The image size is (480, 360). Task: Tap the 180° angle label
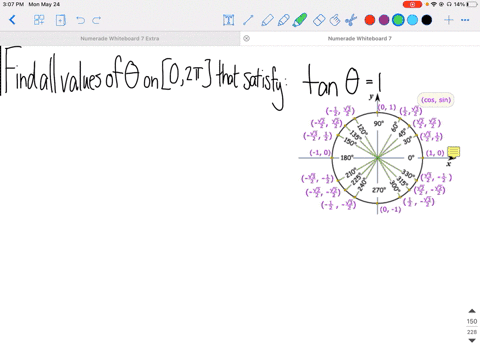click(347, 158)
